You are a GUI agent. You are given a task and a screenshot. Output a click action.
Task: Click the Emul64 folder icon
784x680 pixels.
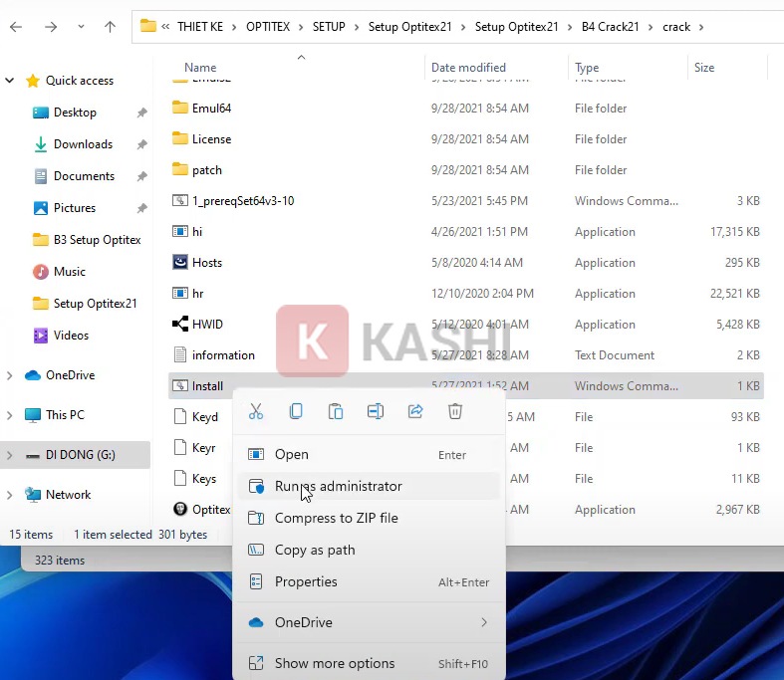[x=180, y=108]
